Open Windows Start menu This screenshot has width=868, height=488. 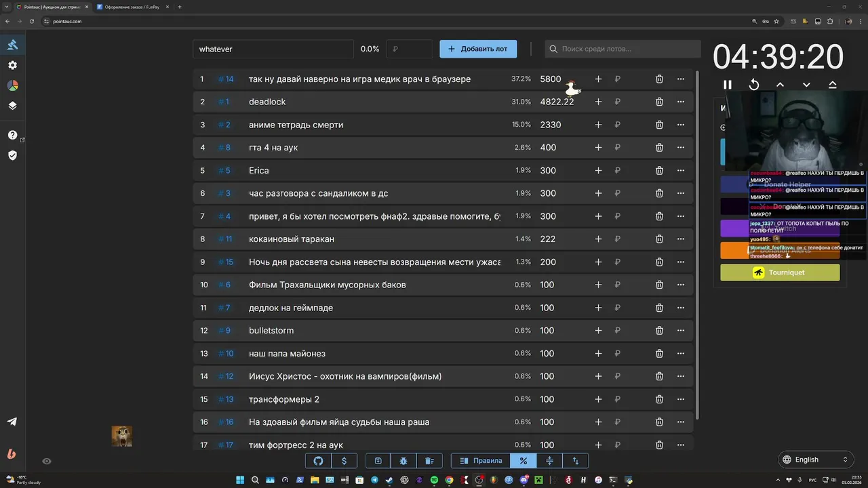tap(240, 480)
